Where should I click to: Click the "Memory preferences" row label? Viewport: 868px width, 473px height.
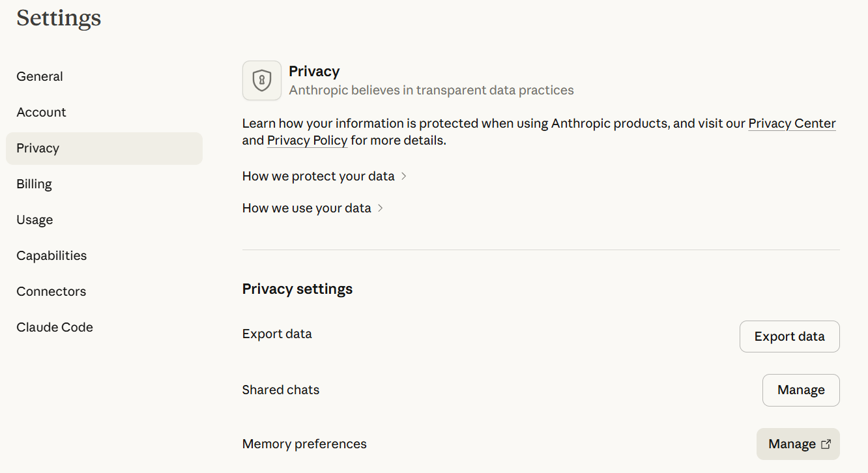304,444
